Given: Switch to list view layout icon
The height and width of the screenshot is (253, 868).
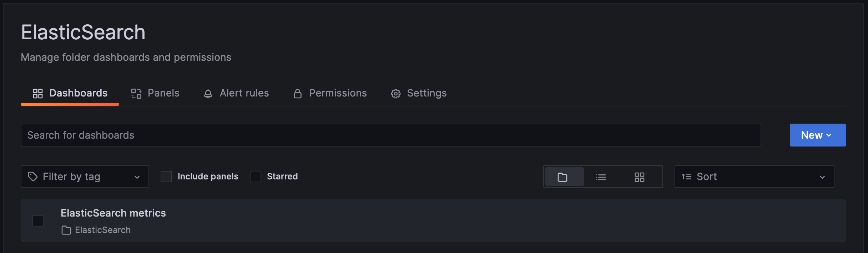Looking at the screenshot, I should click(x=601, y=177).
